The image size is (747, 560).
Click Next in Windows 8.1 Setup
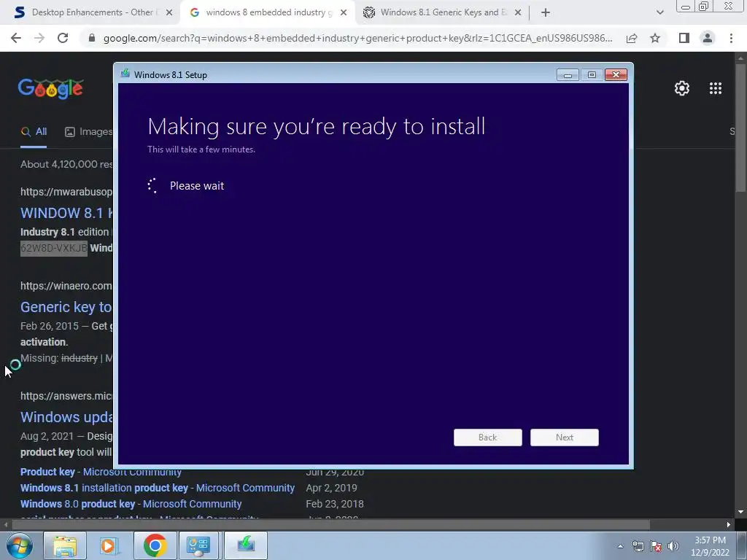565,437
